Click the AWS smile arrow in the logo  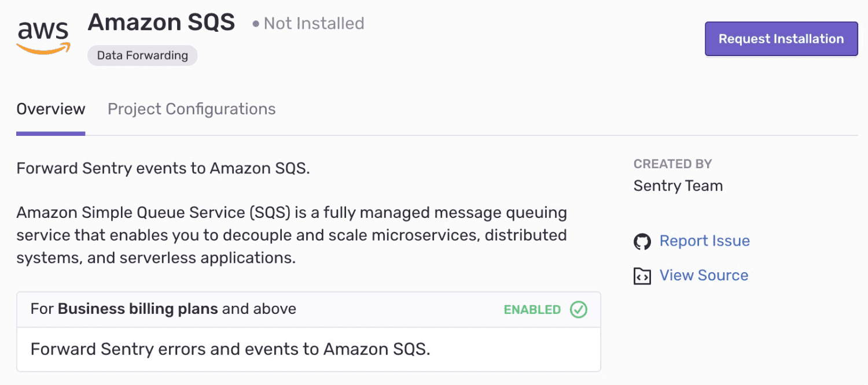(x=42, y=47)
